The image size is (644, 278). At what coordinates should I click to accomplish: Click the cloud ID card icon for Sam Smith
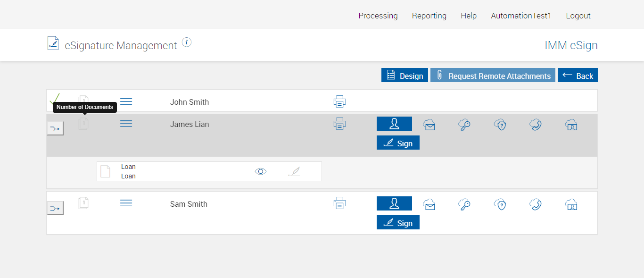point(571,204)
